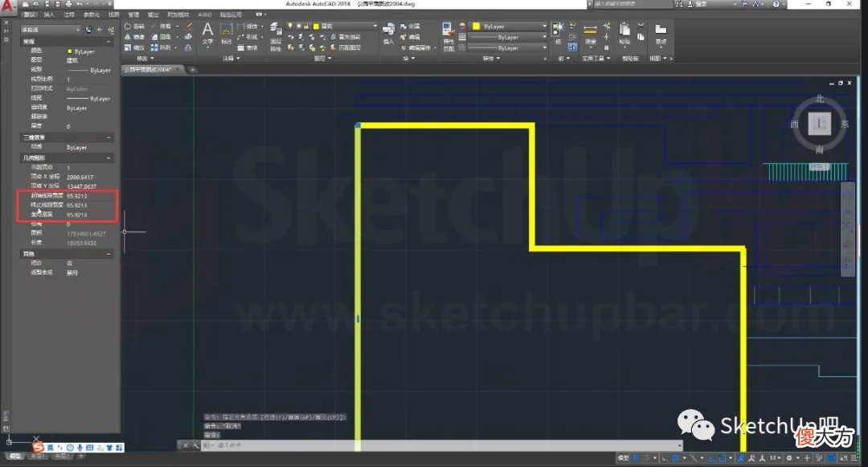
Task: Click the ViewCube top (上) face
Action: (x=819, y=124)
